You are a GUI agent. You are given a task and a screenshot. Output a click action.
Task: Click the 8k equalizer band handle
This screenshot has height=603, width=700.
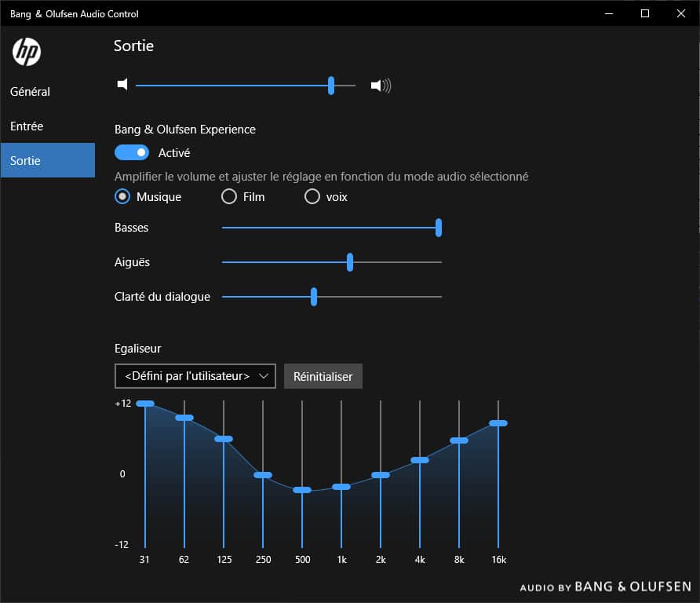tap(459, 440)
